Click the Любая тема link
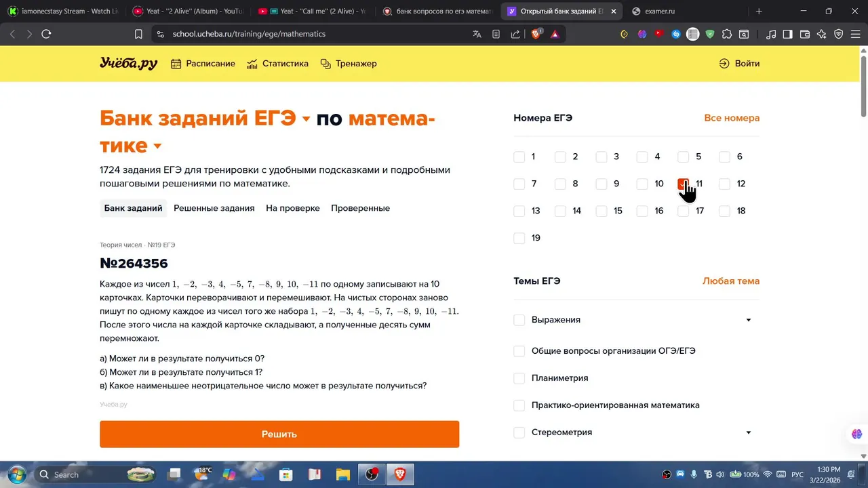 coord(731,281)
